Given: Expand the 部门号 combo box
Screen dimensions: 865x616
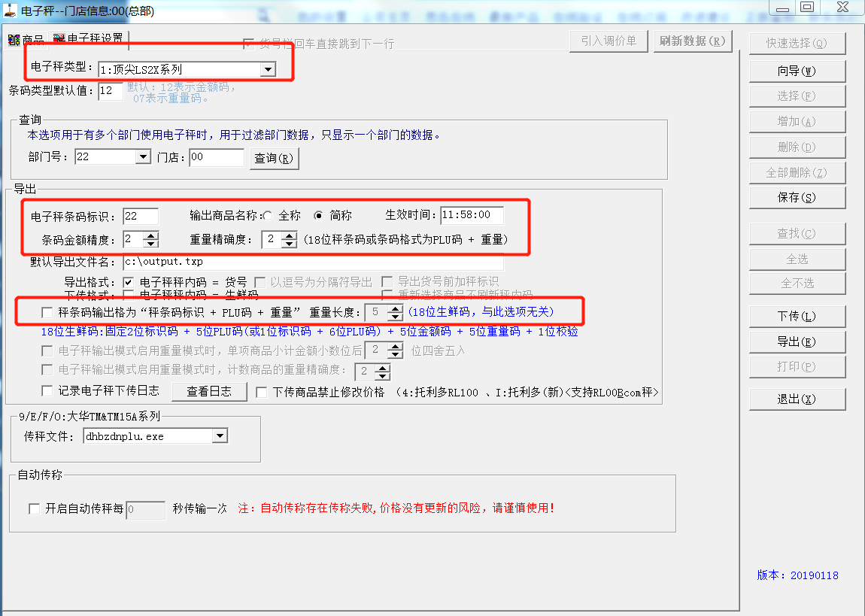Looking at the screenshot, I should pos(143,157).
